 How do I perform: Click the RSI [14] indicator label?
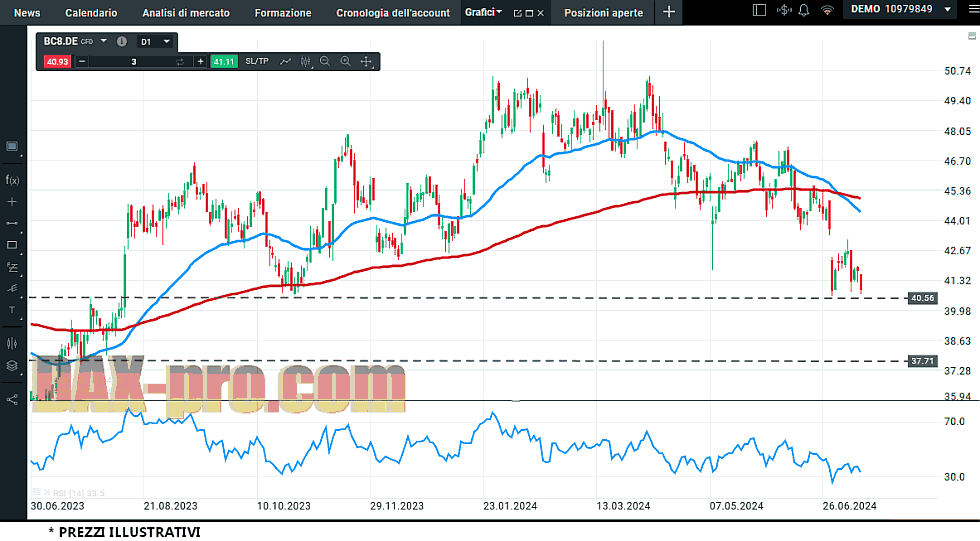[x=78, y=493]
